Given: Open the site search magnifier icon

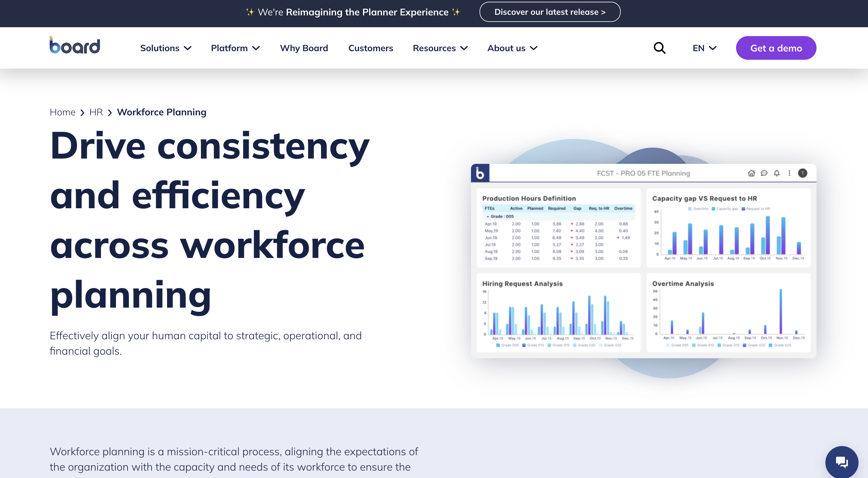Looking at the screenshot, I should click(659, 48).
